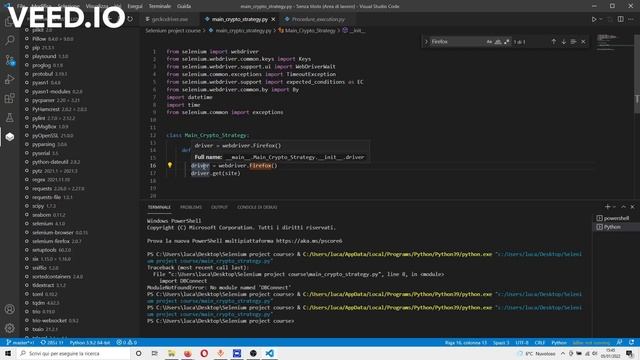Select Python 3.9.2 64-bit interpreter
640x360 pixels.
[90, 342]
